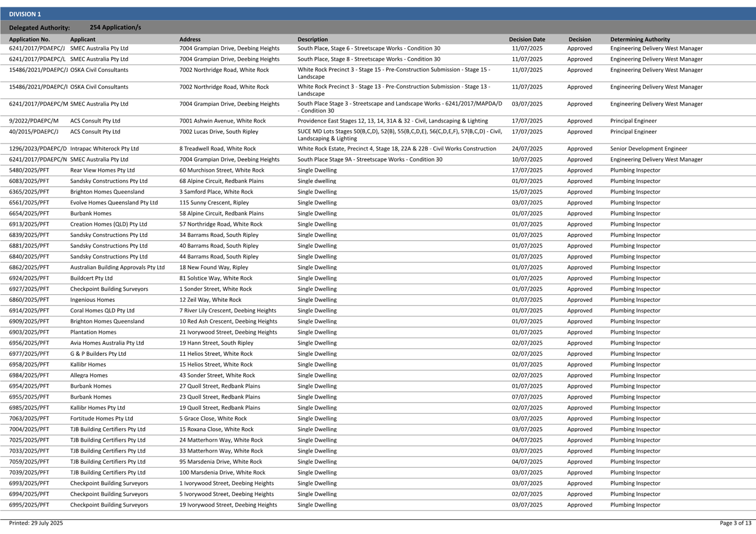Image resolution: width=756 pixels, height=534 pixels.
Task: Click 'Creation Homes (QLD) Pty Ltd' applicant
Action: 108,224
